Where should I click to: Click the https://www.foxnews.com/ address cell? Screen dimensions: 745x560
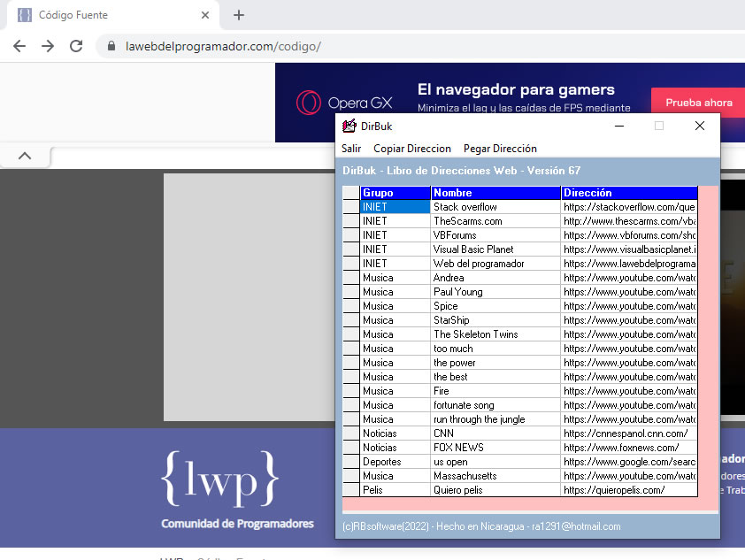point(630,448)
